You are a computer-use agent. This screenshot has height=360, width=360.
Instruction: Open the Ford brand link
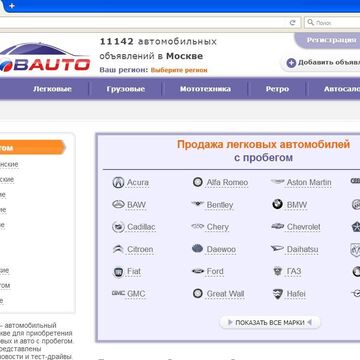215,272
